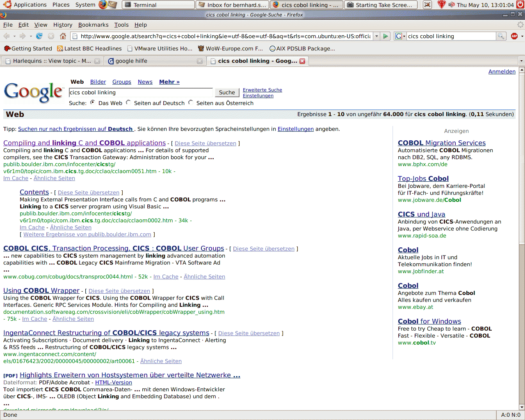Open the WoW-Europe.com bookmark

coord(231,48)
